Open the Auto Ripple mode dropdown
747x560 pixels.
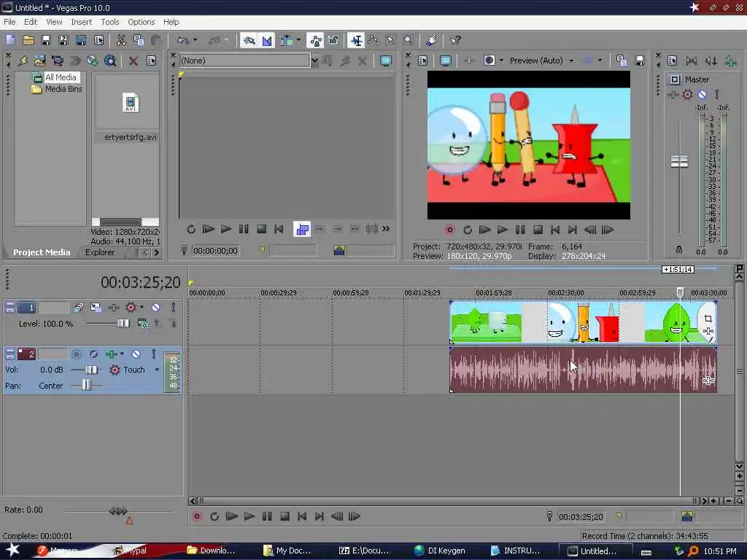(298, 41)
